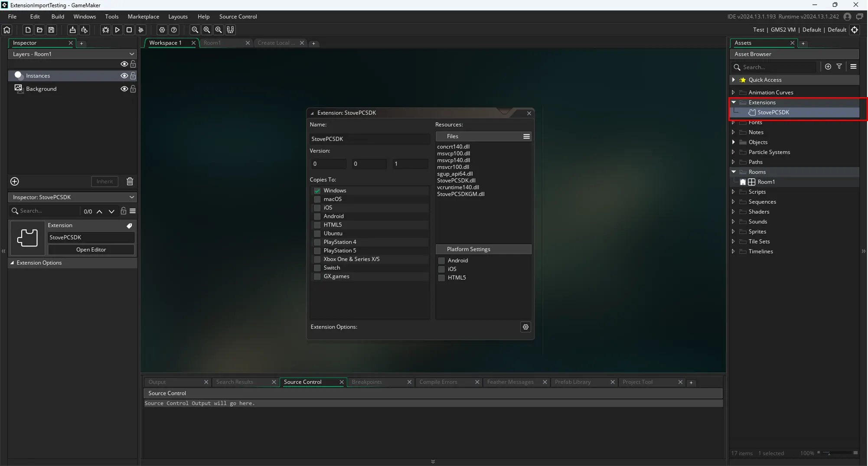The width and height of the screenshot is (868, 466).
Task: Open the Build menu
Action: (57, 16)
